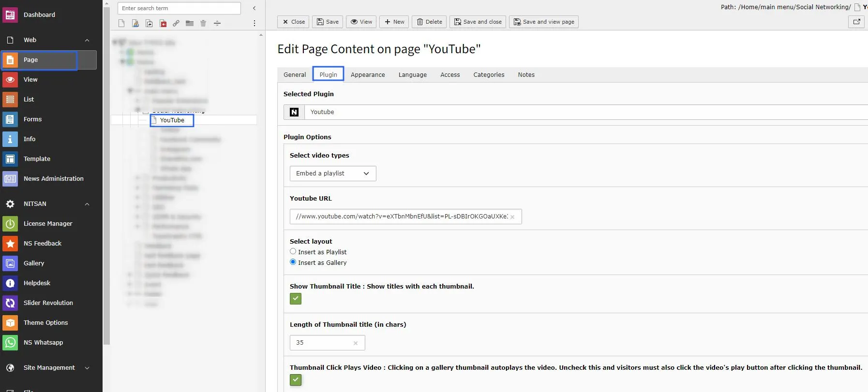Open the Info module
This screenshot has height=392, width=868.
point(48,139)
